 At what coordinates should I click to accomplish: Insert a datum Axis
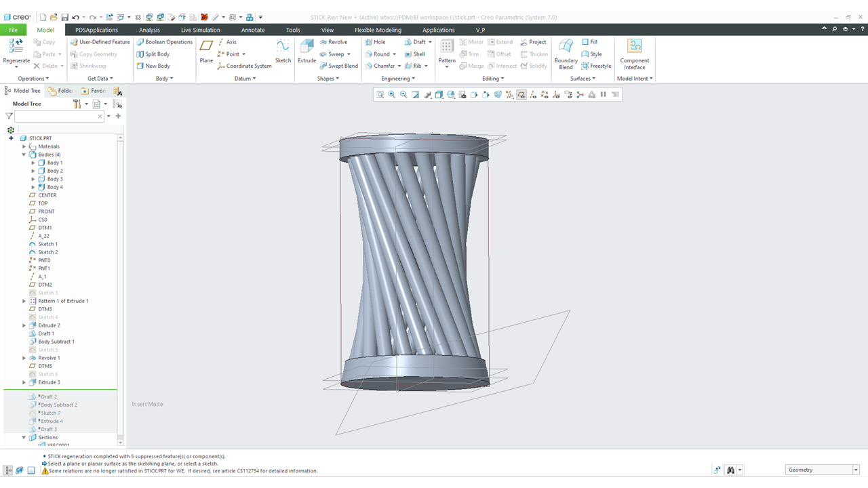[227, 42]
